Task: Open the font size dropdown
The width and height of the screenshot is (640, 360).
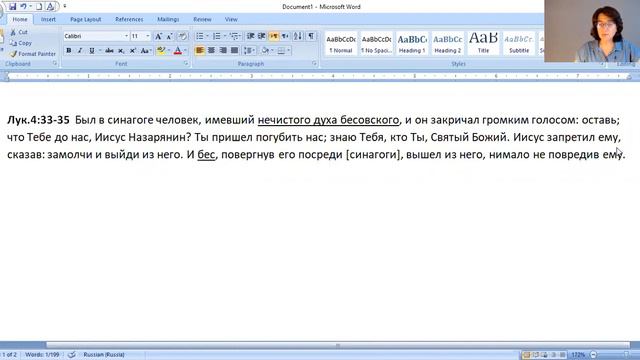Action: [148, 36]
